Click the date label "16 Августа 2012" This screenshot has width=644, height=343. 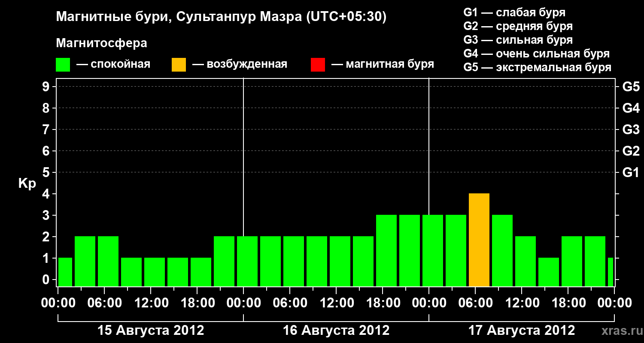(x=336, y=331)
